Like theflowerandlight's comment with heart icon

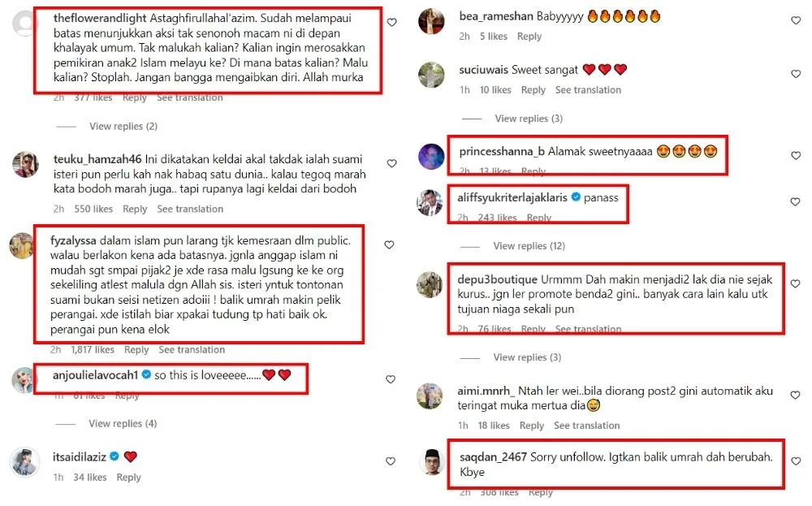[392, 22]
